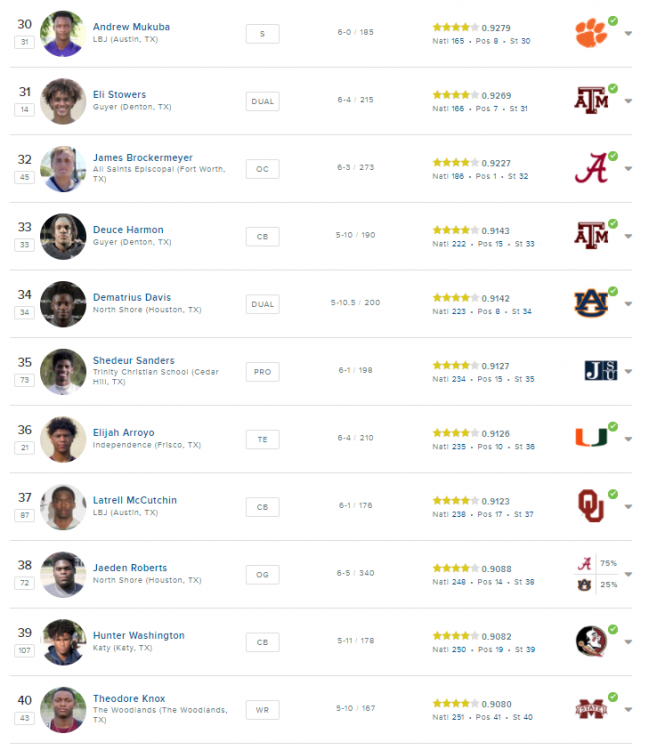Open Jaeden Roberts' player profile link
Image resolution: width=649 pixels, height=750 pixels.
pos(130,568)
